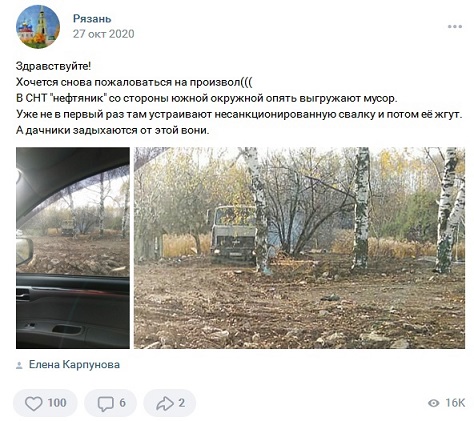
Task: Click the comment count 6
Action: (122, 403)
